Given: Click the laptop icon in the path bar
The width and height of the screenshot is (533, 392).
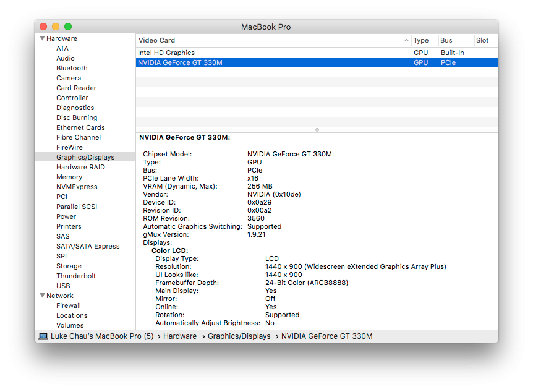Looking at the screenshot, I should pos(43,336).
